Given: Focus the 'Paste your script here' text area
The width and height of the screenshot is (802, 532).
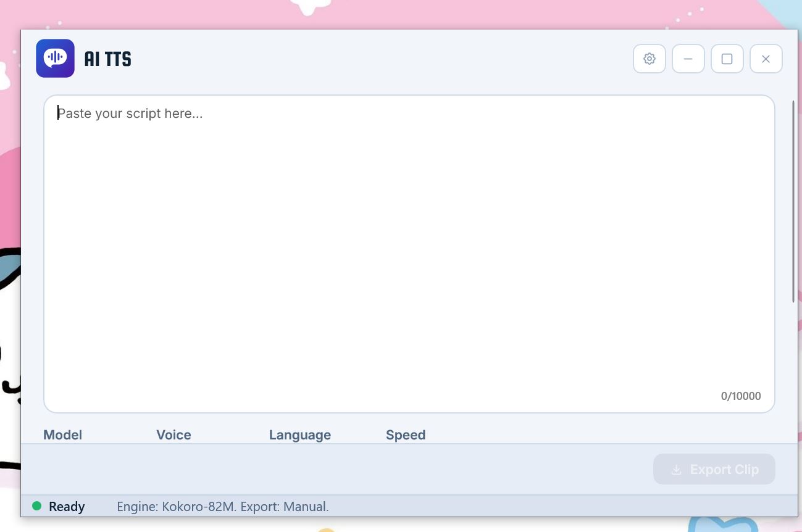Looking at the screenshot, I should coord(409,254).
